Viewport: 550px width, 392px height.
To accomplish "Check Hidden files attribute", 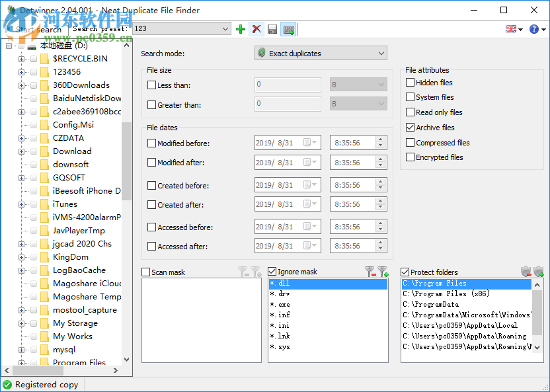I will [x=410, y=83].
